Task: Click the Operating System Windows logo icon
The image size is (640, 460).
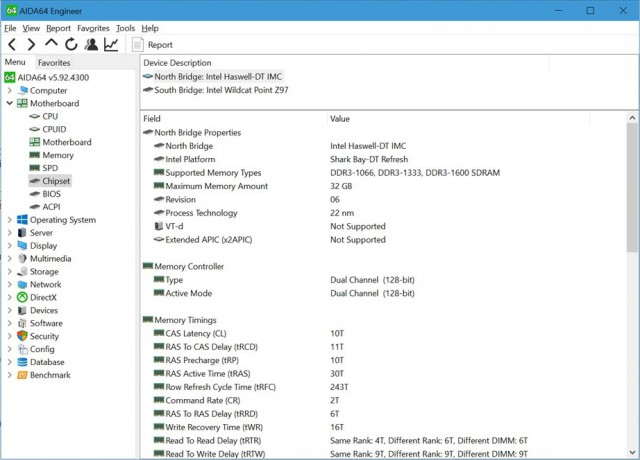Action: pos(22,220)
